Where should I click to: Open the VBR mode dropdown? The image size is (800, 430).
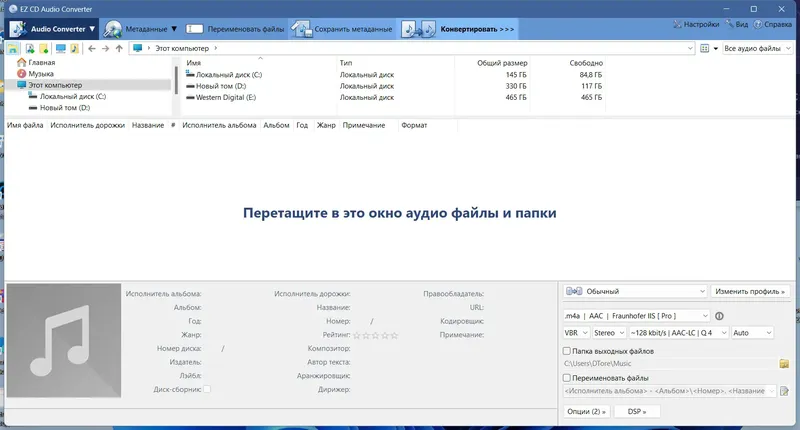577,333
